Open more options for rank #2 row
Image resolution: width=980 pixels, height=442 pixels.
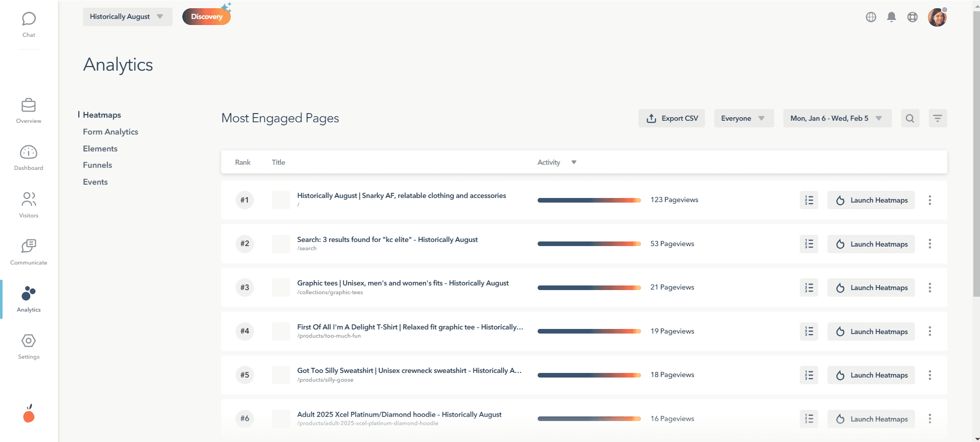click(930, 244)
